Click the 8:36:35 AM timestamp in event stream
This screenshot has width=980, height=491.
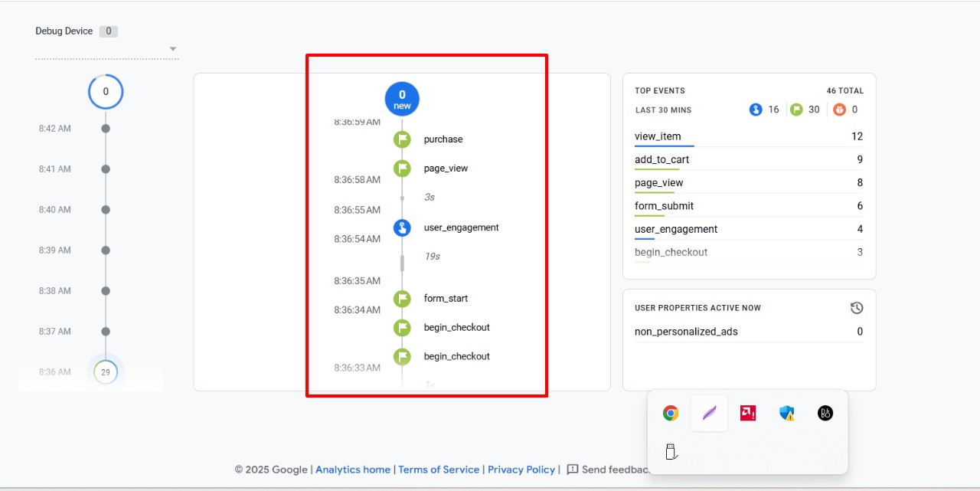(x=357, y=281)
